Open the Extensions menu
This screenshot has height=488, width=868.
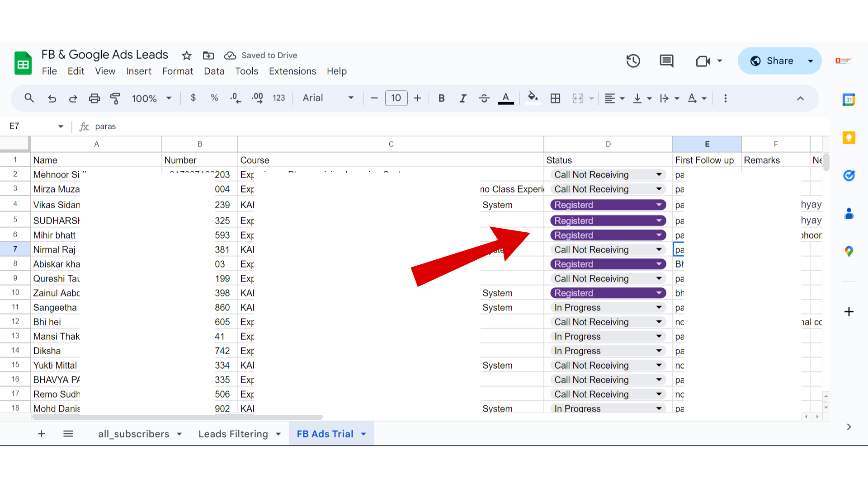[x=292, y=71]
